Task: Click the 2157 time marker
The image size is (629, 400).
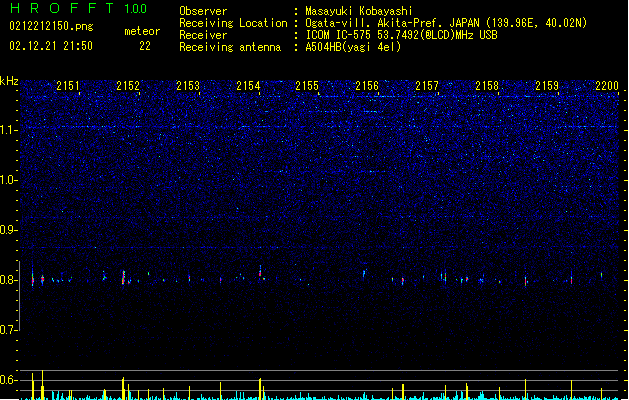Action: (427, 86)
